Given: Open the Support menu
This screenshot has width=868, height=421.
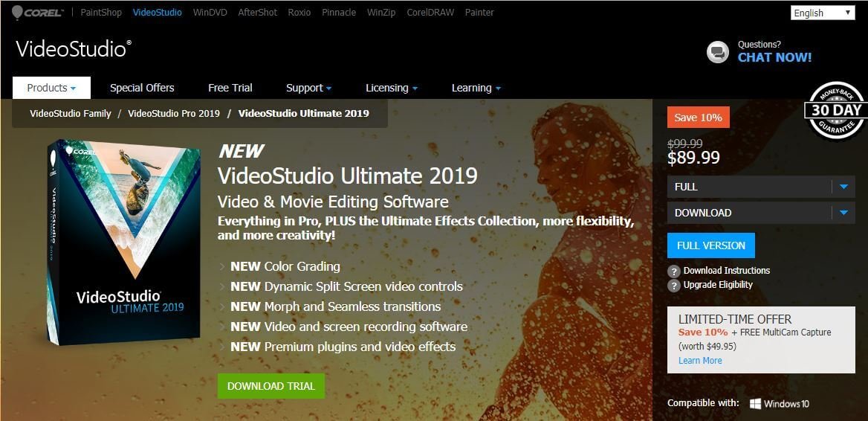Looking at the screenshot, I should tap(309, 88).
